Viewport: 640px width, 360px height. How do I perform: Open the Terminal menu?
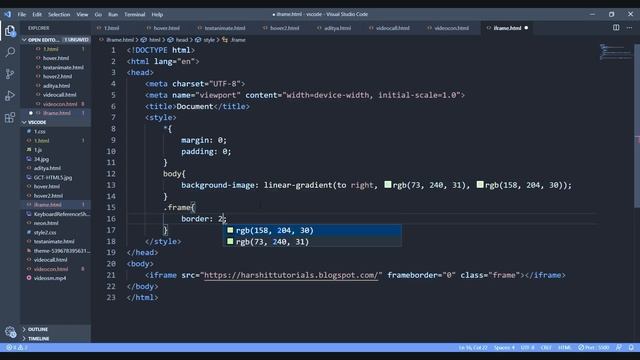point(135,14)
